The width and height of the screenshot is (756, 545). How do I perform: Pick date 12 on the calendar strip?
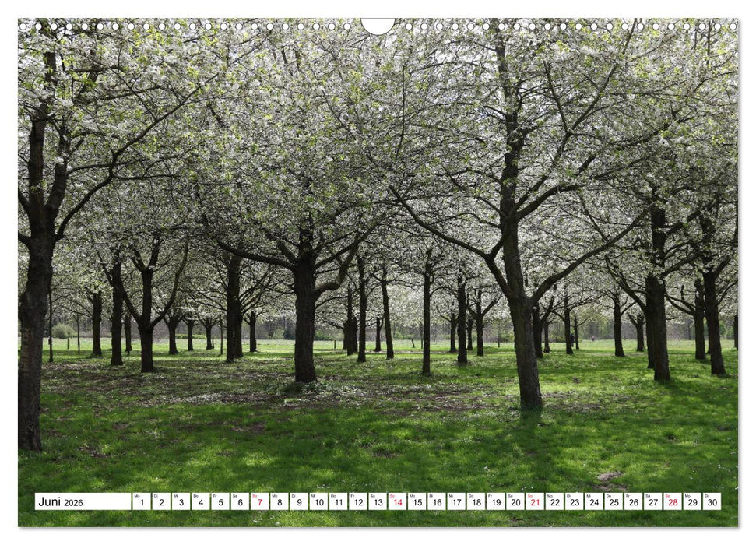pyautogui.click(x=357, y=501)
